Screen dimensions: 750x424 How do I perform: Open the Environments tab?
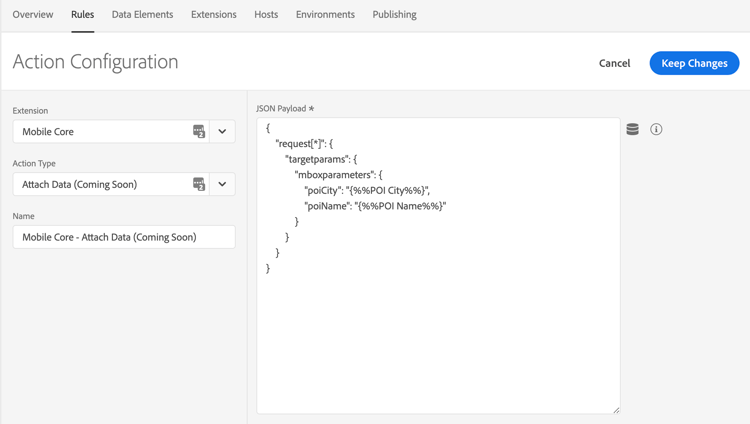pyautogui.click(x=325, y=15)
